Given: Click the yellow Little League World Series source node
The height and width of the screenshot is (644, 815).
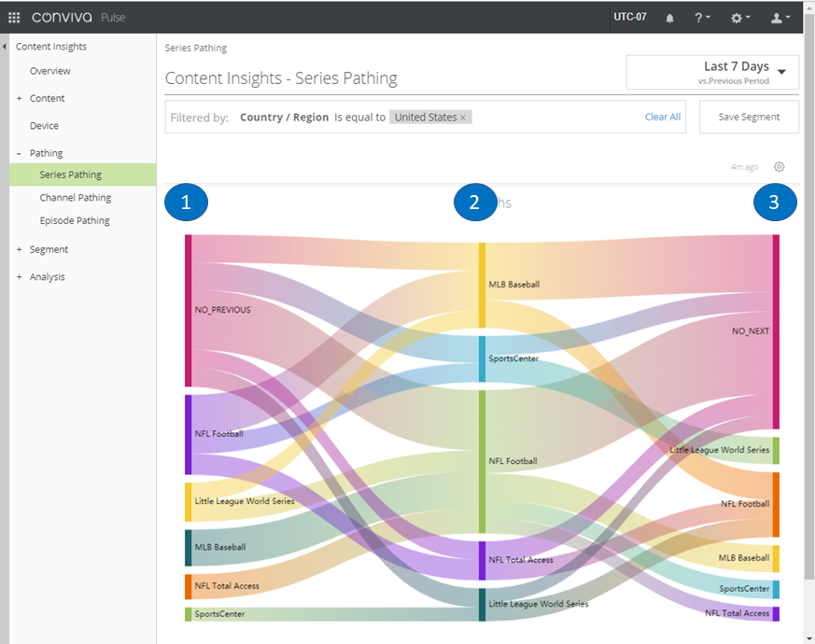Looking at the screenshot, I should (189, 502).
